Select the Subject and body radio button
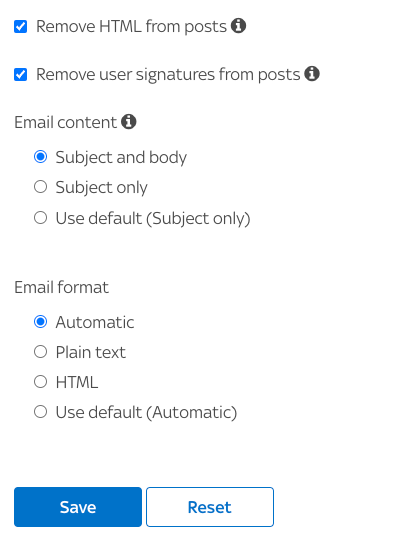 pos(40,157)
